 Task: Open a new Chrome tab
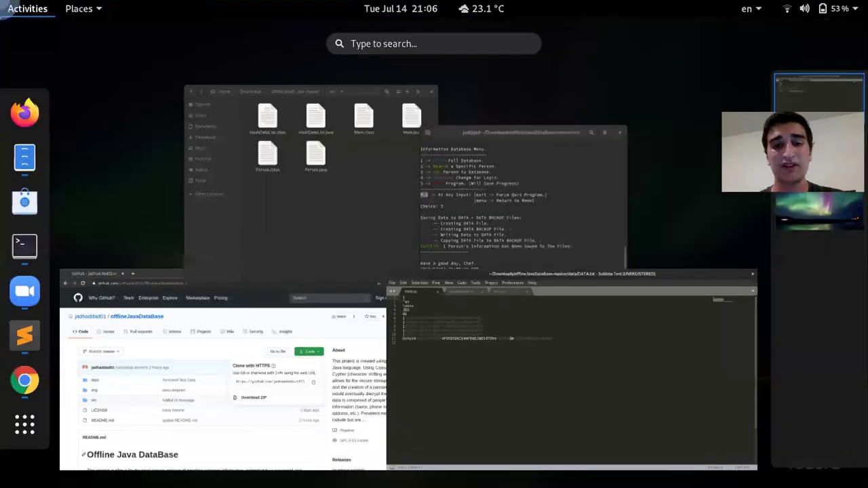click(133, 274)
